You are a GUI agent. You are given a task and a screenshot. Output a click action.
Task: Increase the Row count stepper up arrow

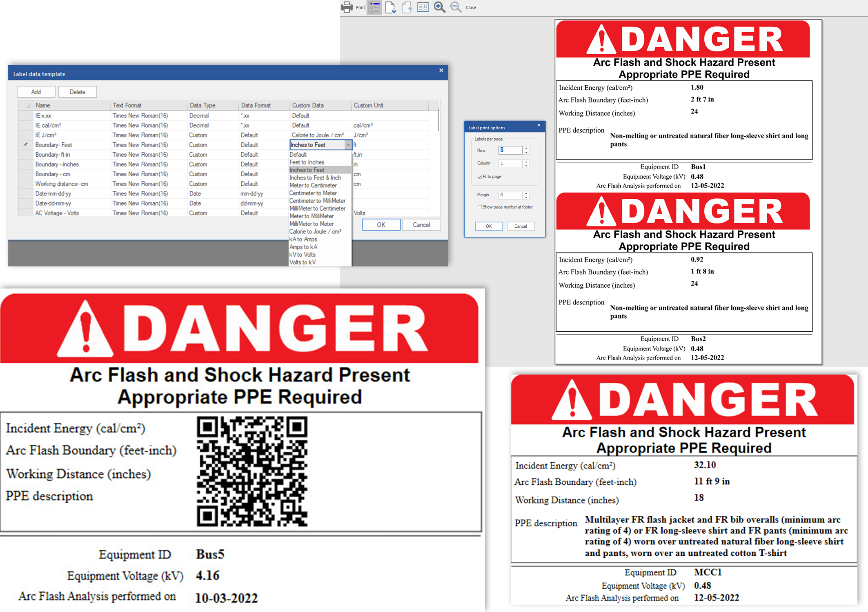pos(526,148)
